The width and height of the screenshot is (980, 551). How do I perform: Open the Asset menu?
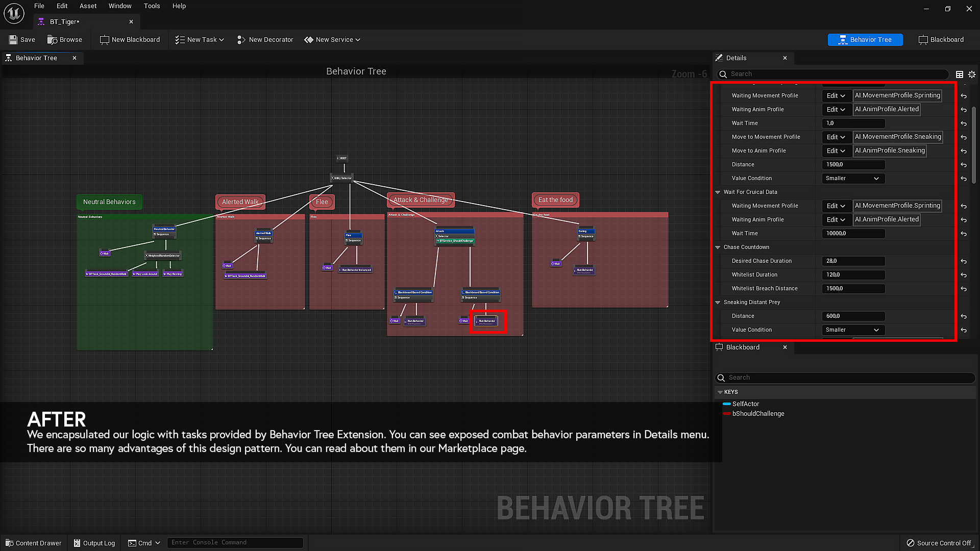tap(88, 6)
